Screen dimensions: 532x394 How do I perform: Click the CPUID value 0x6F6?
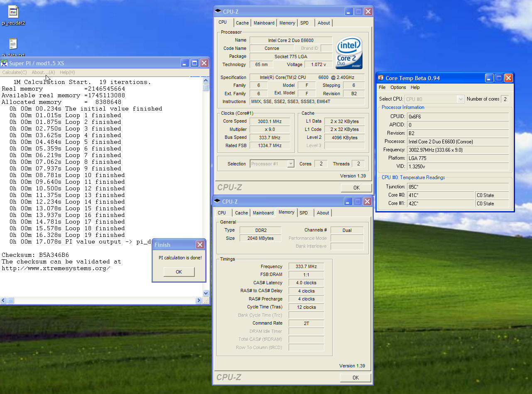coord(458,117)
